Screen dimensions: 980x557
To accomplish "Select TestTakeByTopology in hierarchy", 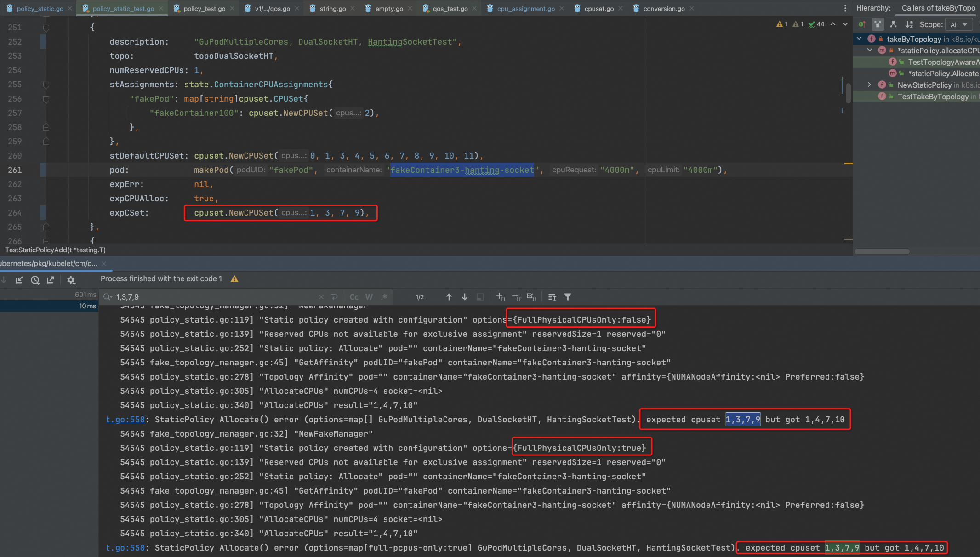I will [x=933, y=97].
